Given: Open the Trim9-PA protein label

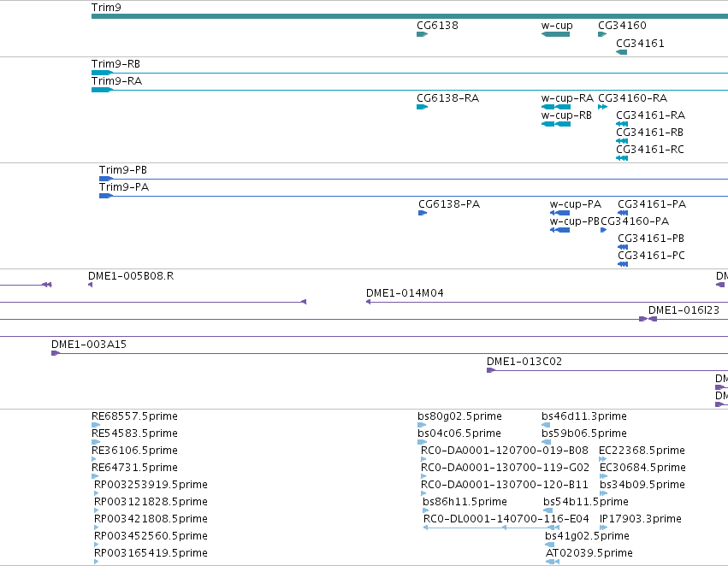Looking at the screenshot, I should [124, 187].
